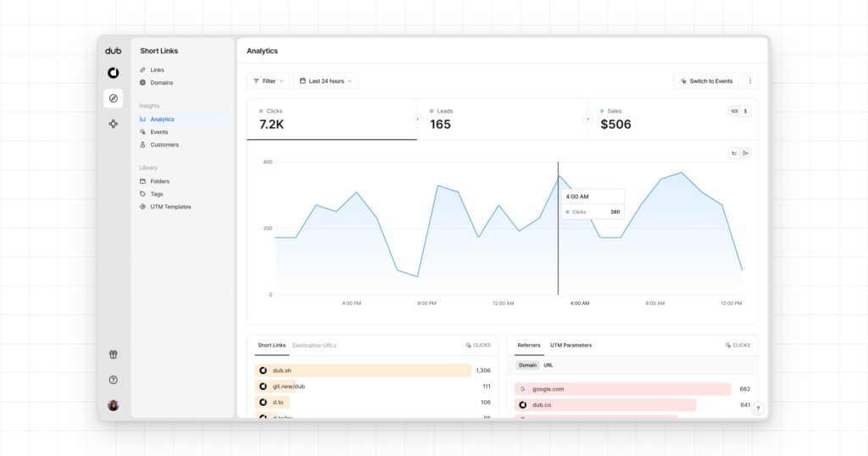Image resolution: width=868 pixels, height=456 pixels.
Task: Open Tags in the Library section
Action: pos(183,194)
